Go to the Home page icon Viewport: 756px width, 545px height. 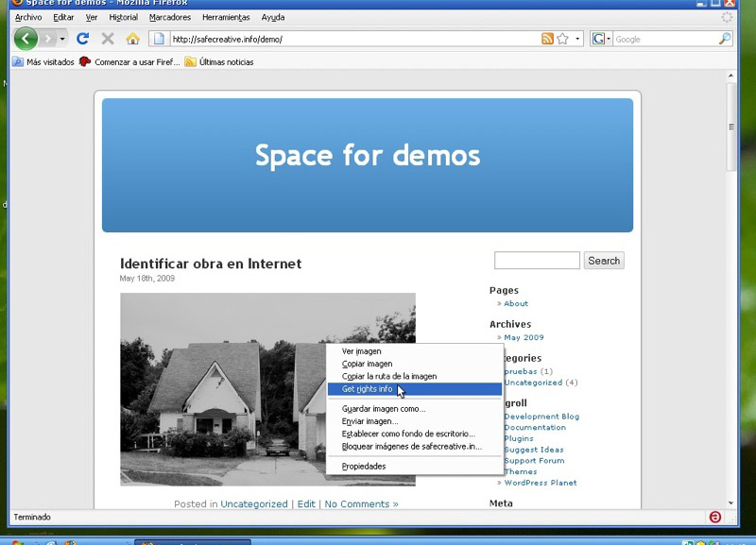pyautogui.click(x=132, y=39)
